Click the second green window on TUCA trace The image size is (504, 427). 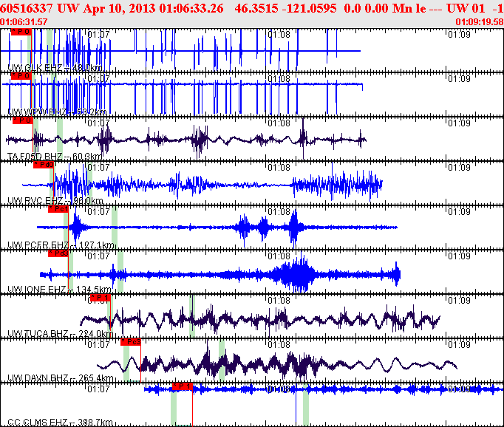192,316
